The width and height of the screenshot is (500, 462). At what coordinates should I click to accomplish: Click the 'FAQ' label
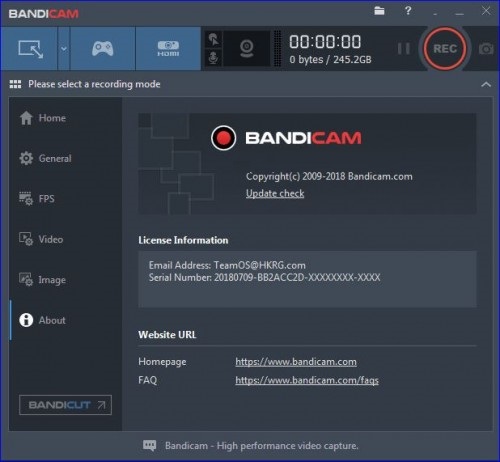[148, 380]
